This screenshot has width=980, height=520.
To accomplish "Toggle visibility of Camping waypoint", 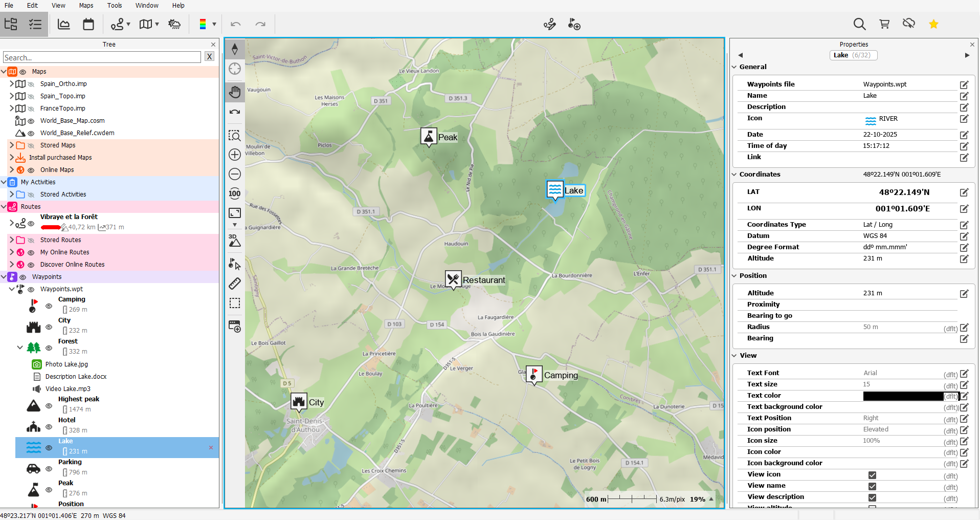I will point(49,306).
